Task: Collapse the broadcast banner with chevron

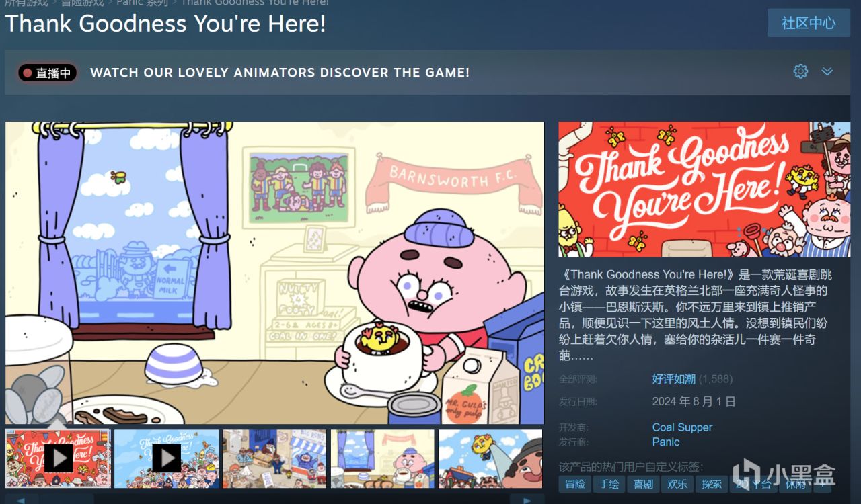Action: pyautogui.click(x=827, y=71)
